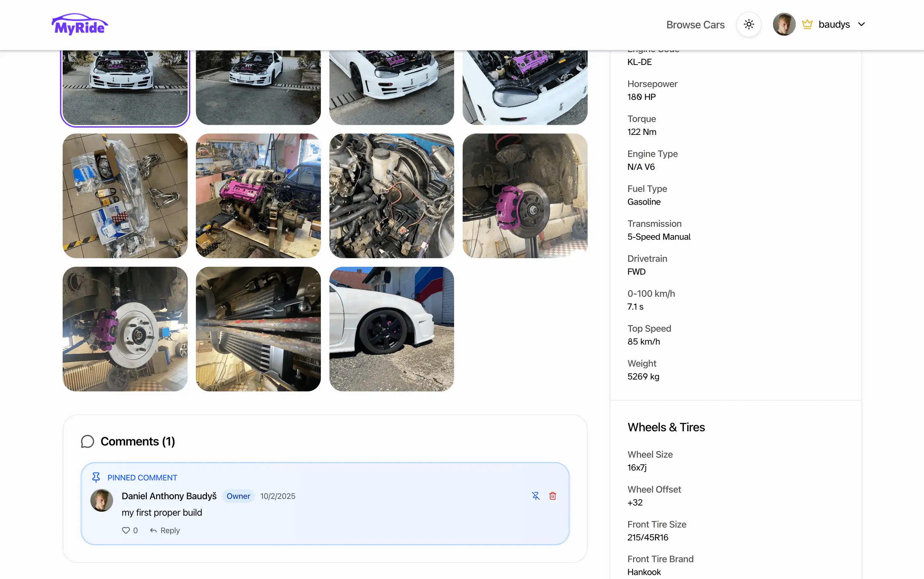Screen dimensions: 924x579
Task: Click the pinned comment pin icon
Action: 96,477
